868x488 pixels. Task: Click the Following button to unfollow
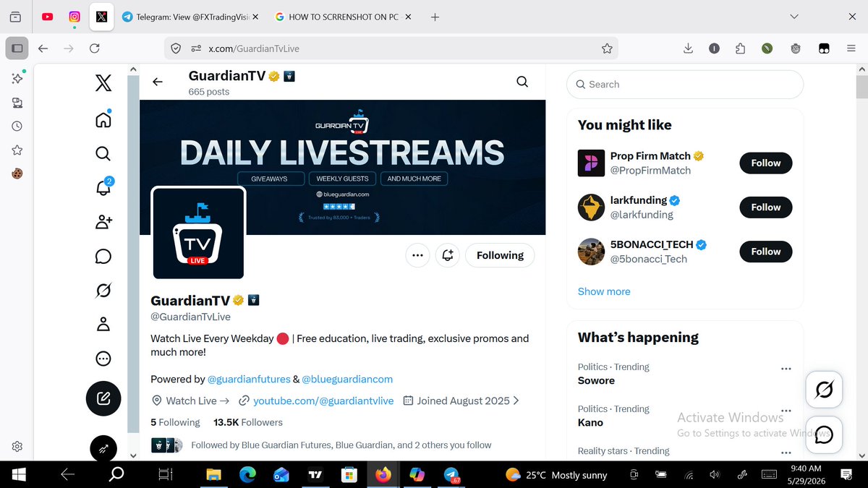tap(500, 255)
